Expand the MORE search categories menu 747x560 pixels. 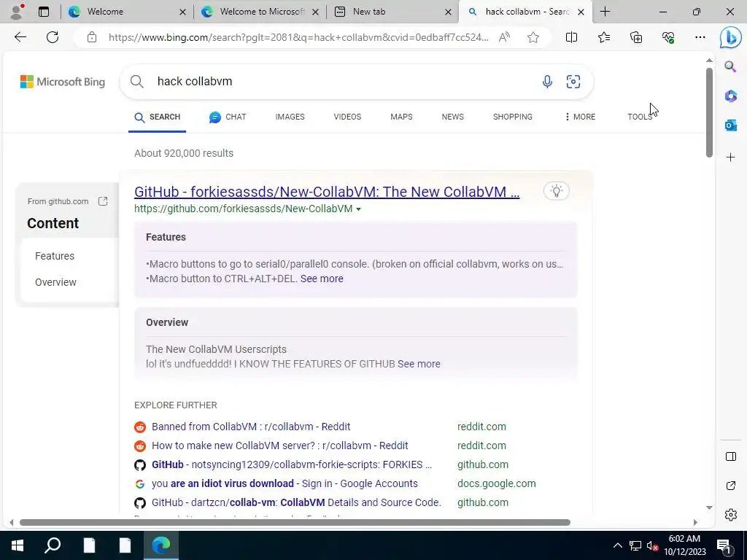[x=580, y=117]
